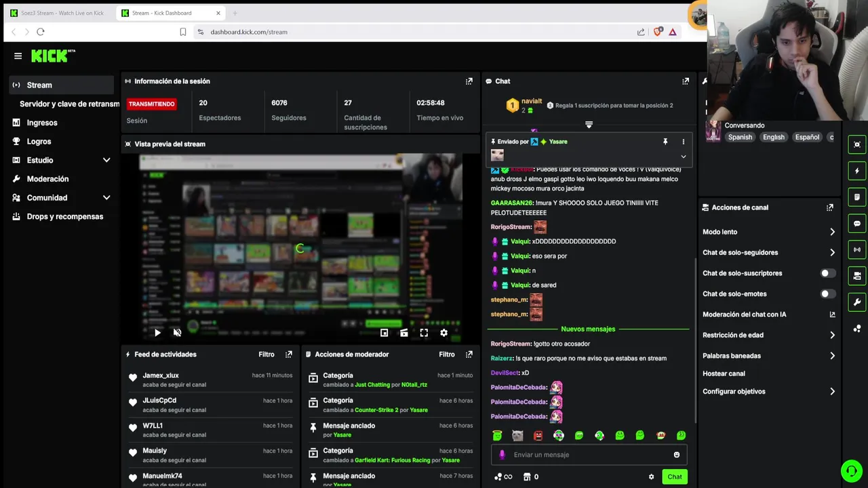Screen dimensions: 868x488
Task: Open the green headset support button
Action: (x=850, y=470)
